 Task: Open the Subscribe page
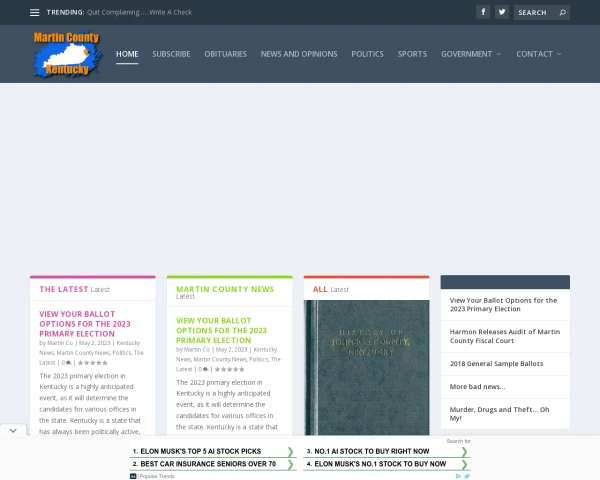171,54
